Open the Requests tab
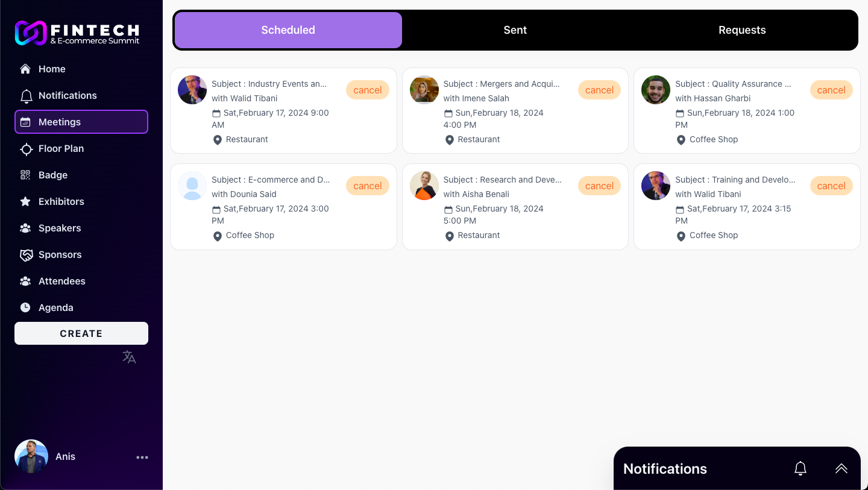 click(742, 30)
